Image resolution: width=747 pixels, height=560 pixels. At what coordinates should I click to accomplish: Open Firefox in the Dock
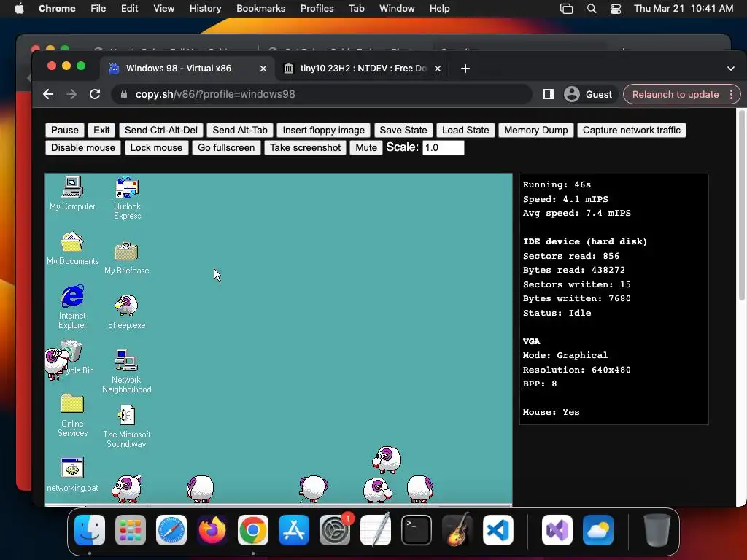pos(212,530)
